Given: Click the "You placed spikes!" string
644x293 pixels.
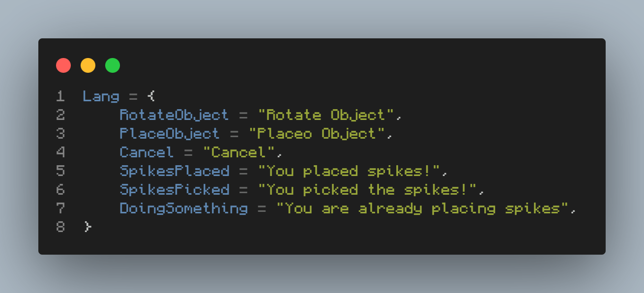Looking at the screenshot, I should pyautogui.click(x=350, y=171).
